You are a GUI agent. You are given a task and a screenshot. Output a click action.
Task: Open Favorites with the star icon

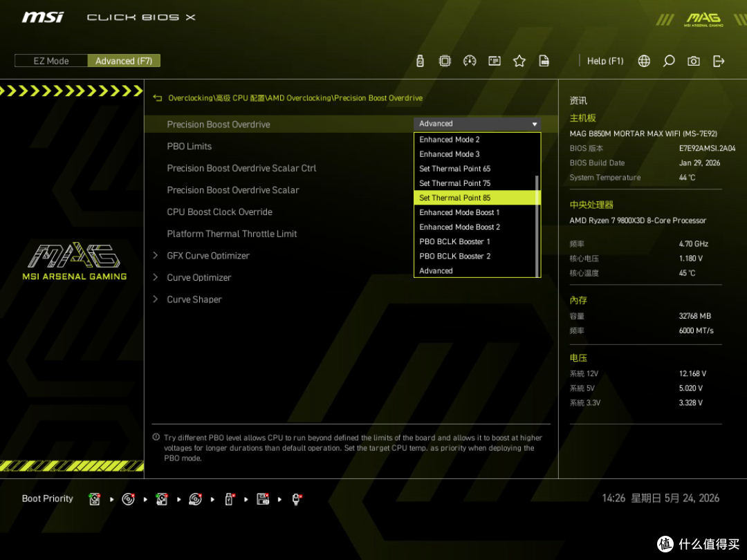click(x=519, y=61)
